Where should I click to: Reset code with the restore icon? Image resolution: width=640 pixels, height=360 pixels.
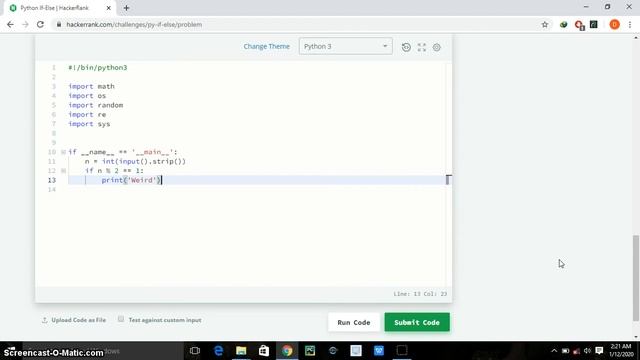406,47
